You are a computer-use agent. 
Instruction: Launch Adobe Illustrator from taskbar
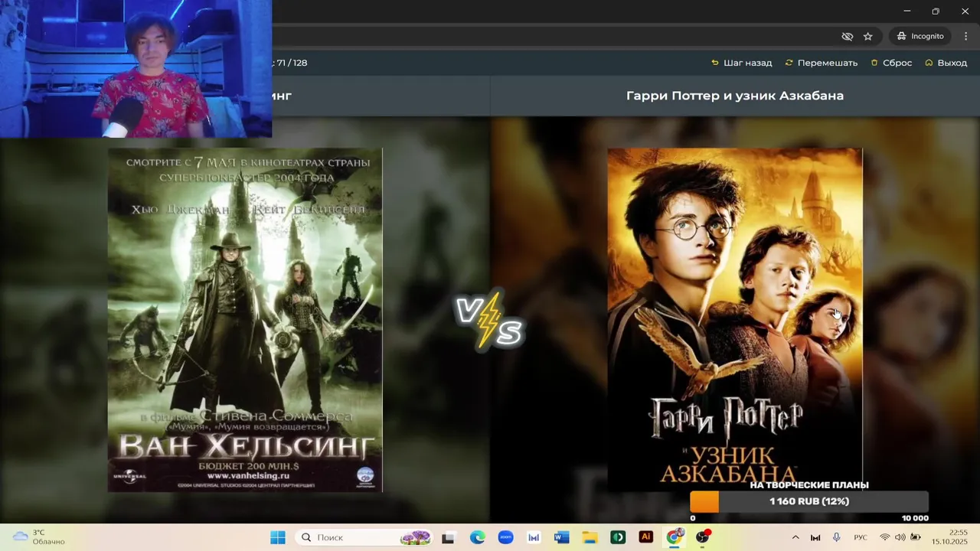tap(646, 537)
